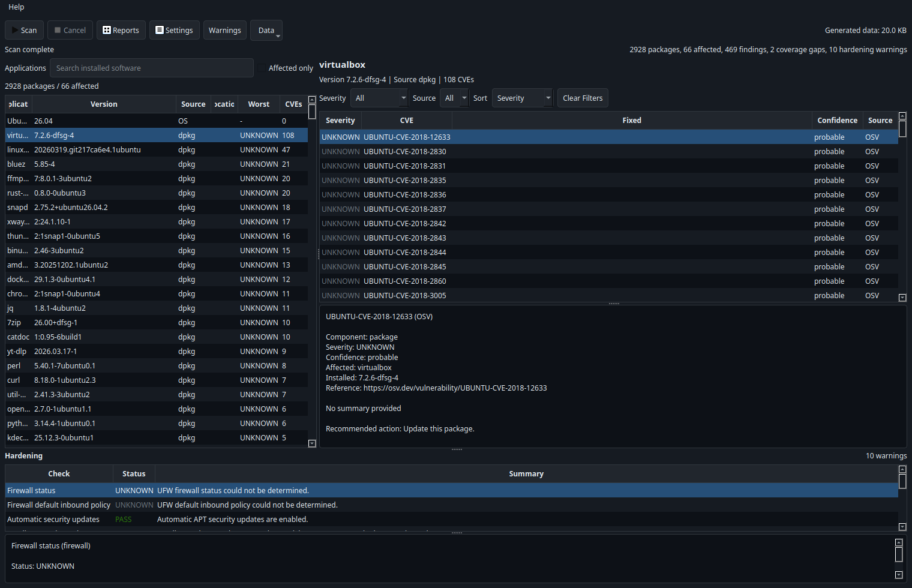Click the CVE list scrollbar thumb
This screenshot has width=912, height=588.
pos(902,128)
